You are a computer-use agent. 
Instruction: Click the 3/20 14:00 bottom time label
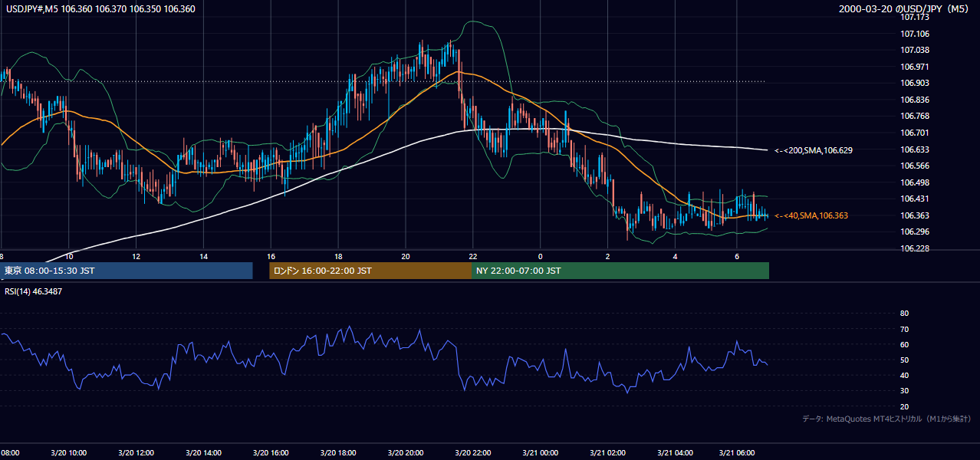coord(203,453)
